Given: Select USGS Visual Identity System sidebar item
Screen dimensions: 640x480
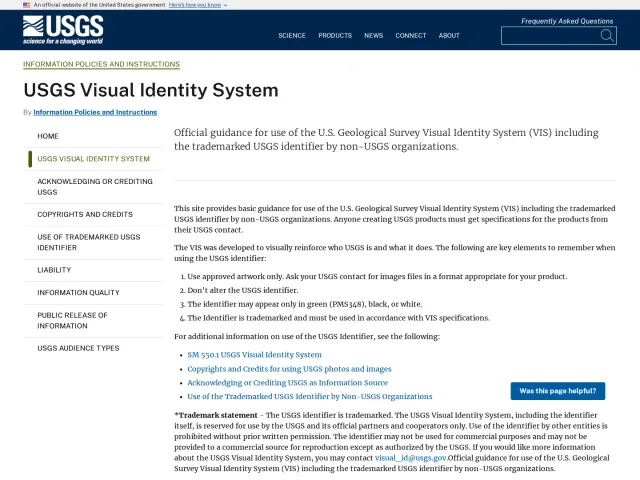Looking at the screenshot, I should [x=93, y=159].
